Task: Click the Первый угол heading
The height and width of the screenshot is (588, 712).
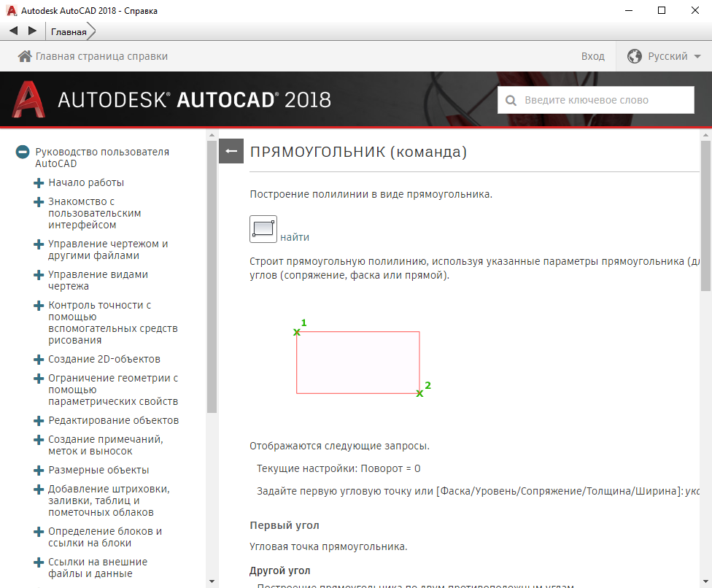Action: click(285, 525)
